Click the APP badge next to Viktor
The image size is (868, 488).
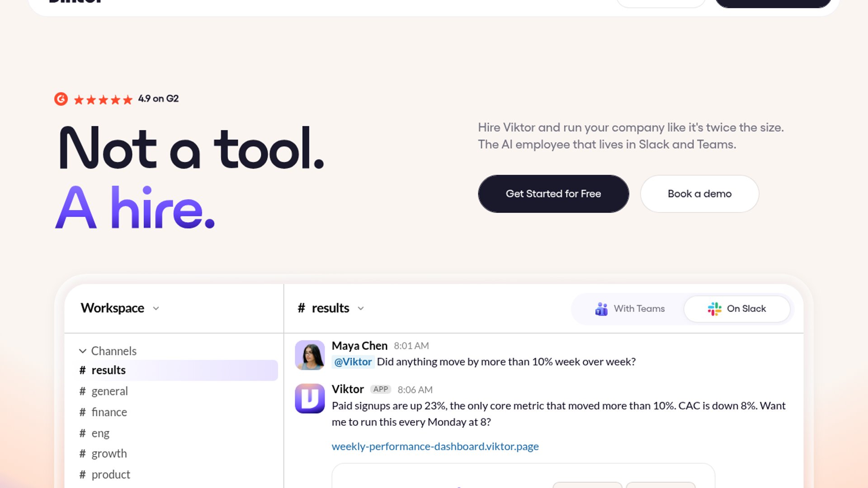[x=381, y=389]
